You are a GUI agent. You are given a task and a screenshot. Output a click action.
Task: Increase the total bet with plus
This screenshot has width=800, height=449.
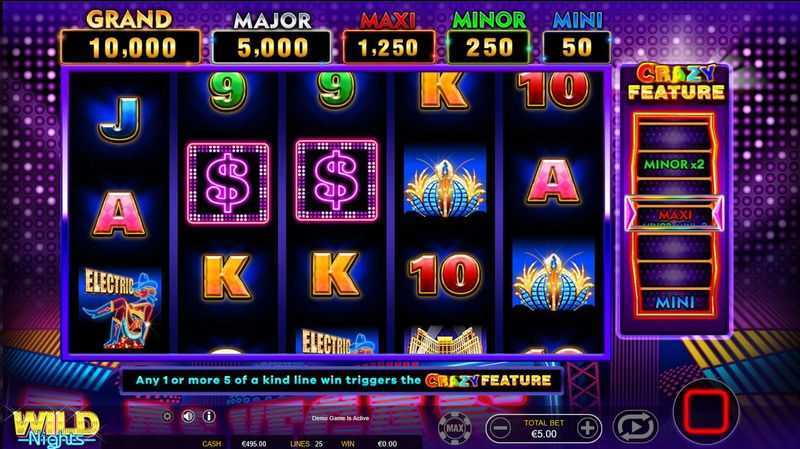click(x=588, y=428)
